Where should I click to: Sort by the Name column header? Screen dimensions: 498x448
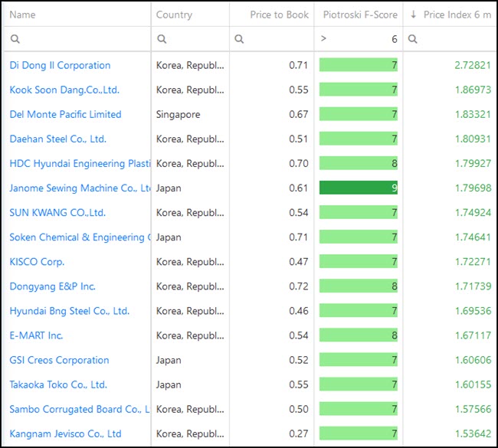tap(22, 15)
